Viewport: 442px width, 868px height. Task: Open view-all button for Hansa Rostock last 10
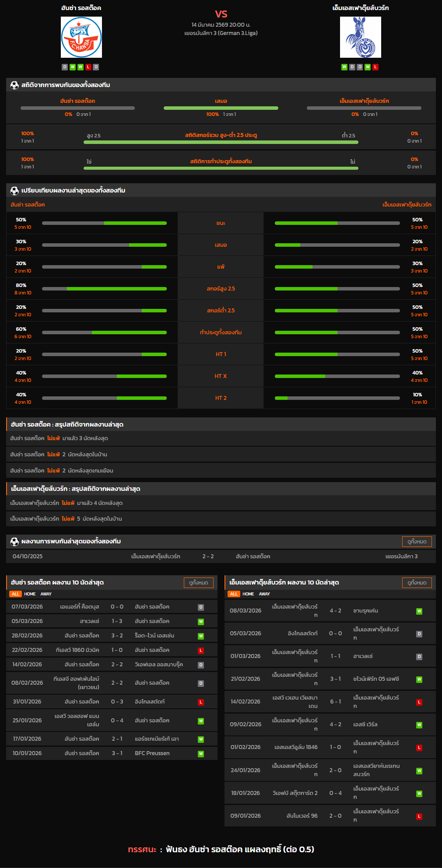tap(198, 583)
